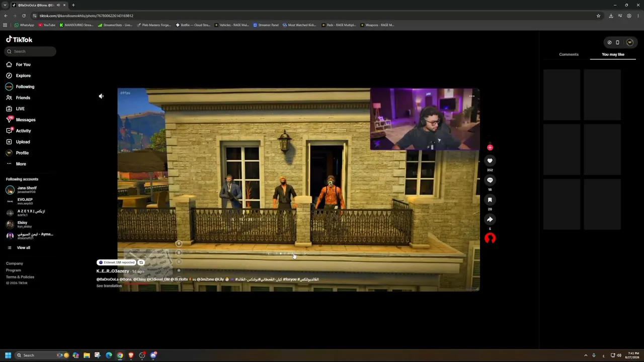Click the repost icon beside the reposted label

(141, 262)
